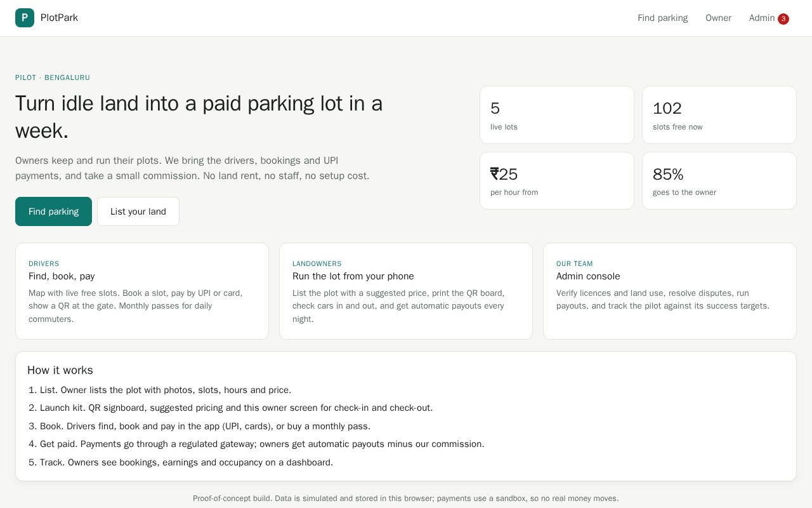Click the PILOT · BENGALURU label

tap(53, 77)
